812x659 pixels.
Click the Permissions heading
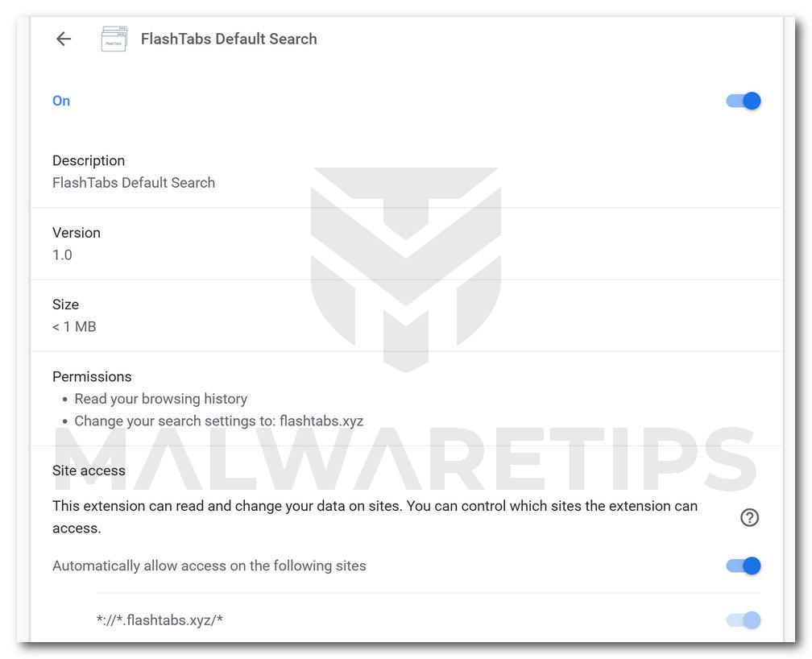point(92,376)
